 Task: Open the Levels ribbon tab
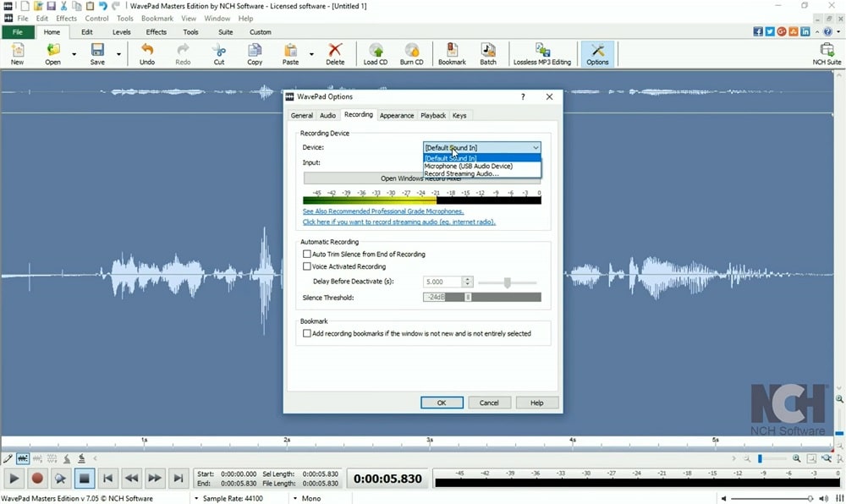tap(121, 32)
